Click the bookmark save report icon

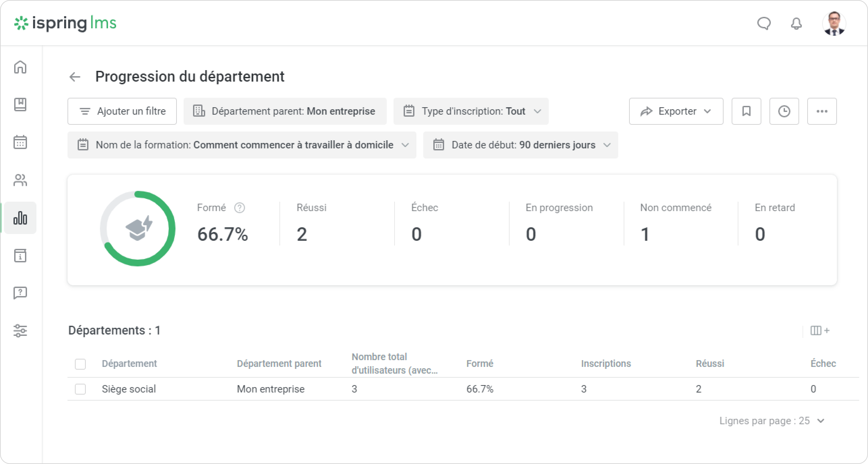[746, 111]
